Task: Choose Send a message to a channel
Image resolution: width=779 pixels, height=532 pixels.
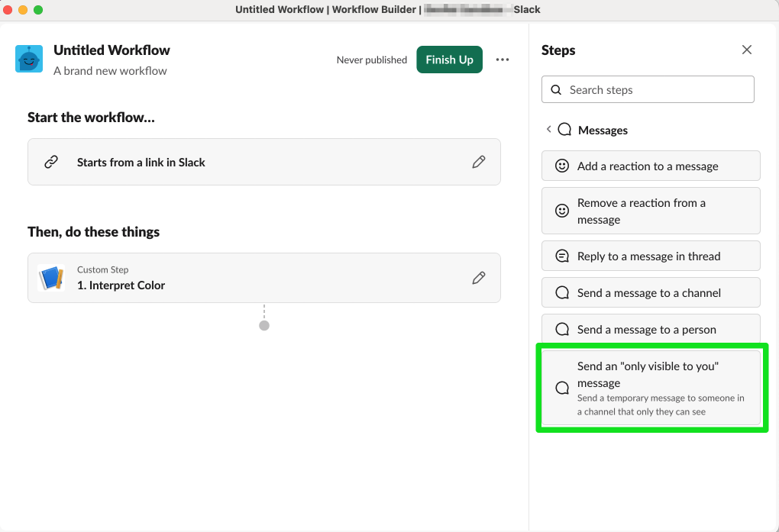Action: point(651,292)
